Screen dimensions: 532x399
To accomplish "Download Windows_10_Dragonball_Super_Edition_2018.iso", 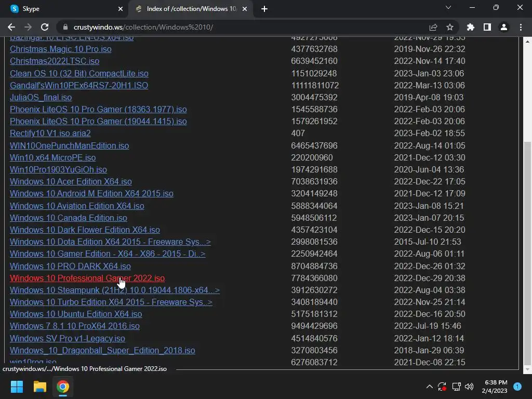I will pyautogui.click(x=102, y=351).
